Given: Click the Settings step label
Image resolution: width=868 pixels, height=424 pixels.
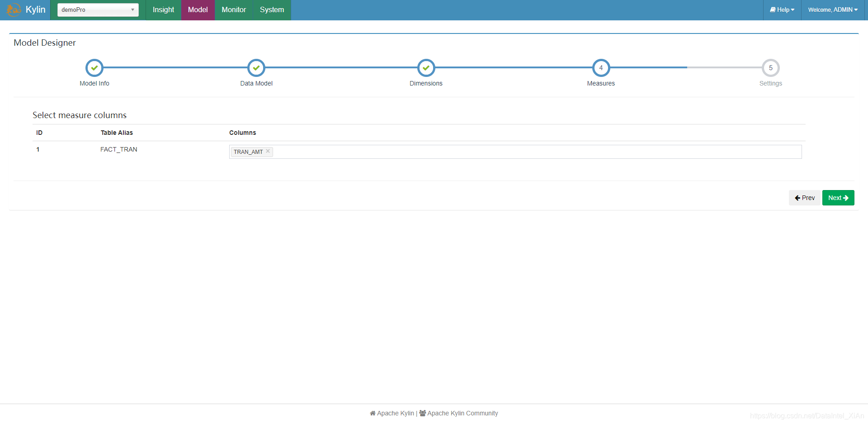Looking at the screenshot, I should click(771, 83).
